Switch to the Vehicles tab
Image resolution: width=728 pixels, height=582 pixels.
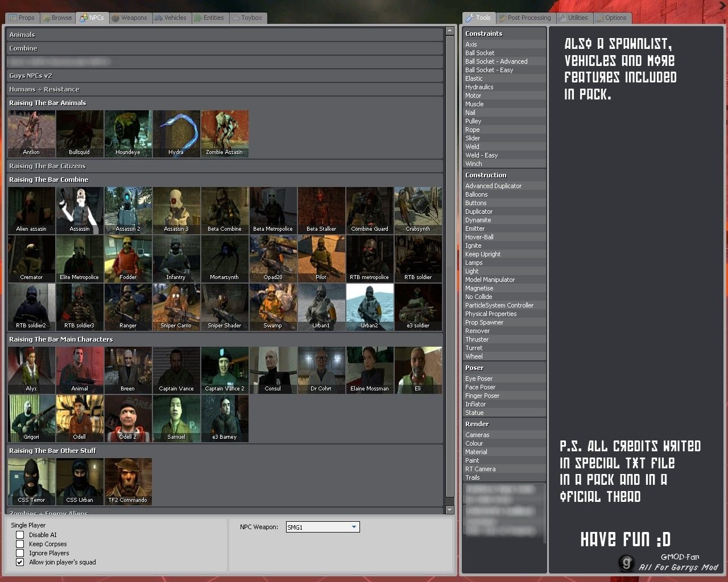[171, 18]
